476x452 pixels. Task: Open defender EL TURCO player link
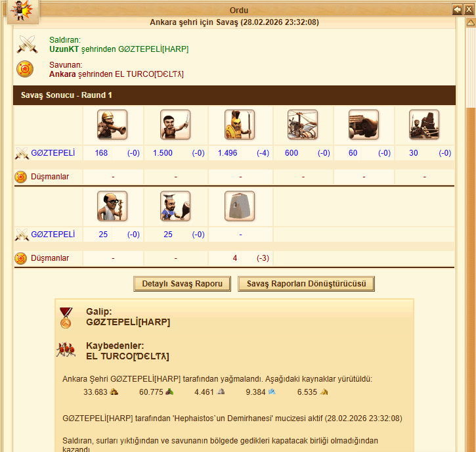click(149, 74)
